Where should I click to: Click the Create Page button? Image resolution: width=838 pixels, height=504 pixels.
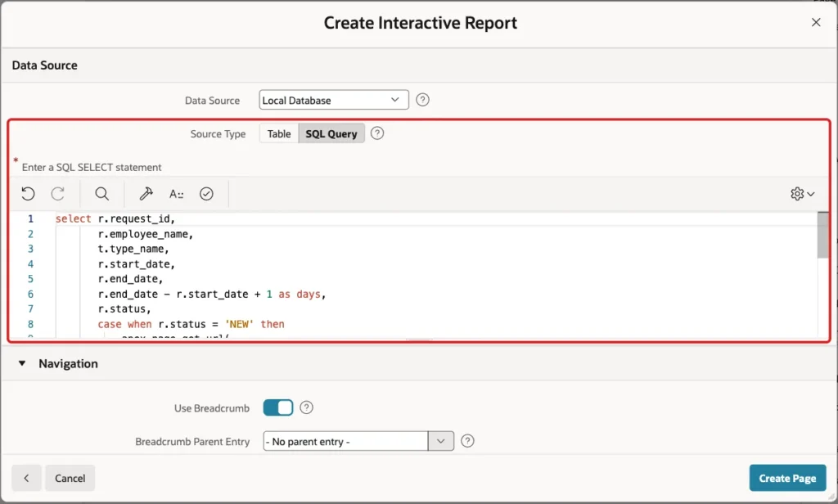(787, 479)
